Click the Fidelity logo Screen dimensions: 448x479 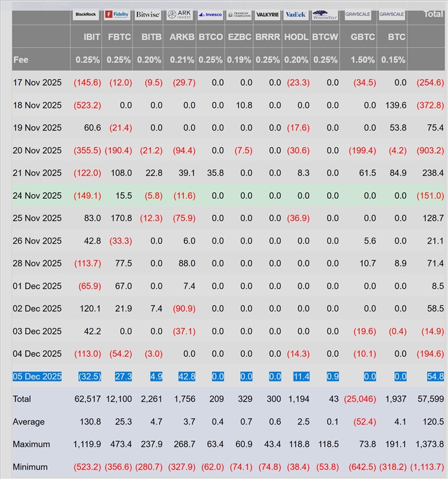pyautogui.click(x=117, y=14)
